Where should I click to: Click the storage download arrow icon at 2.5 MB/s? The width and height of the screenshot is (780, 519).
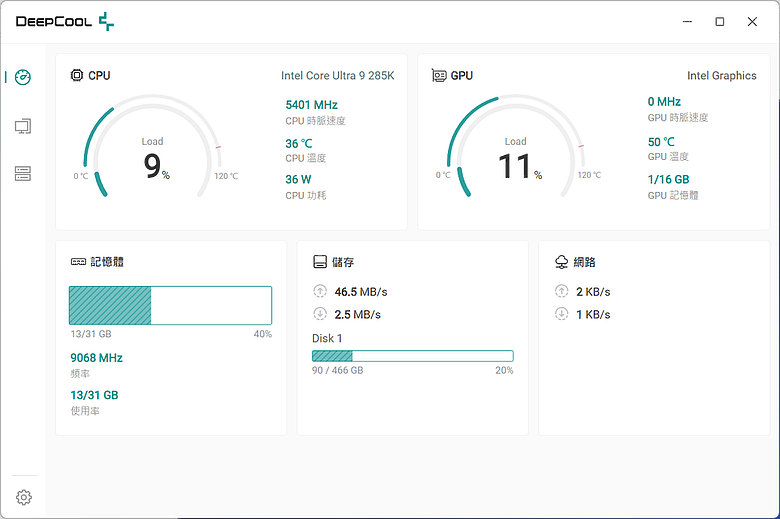pos(320,314)
